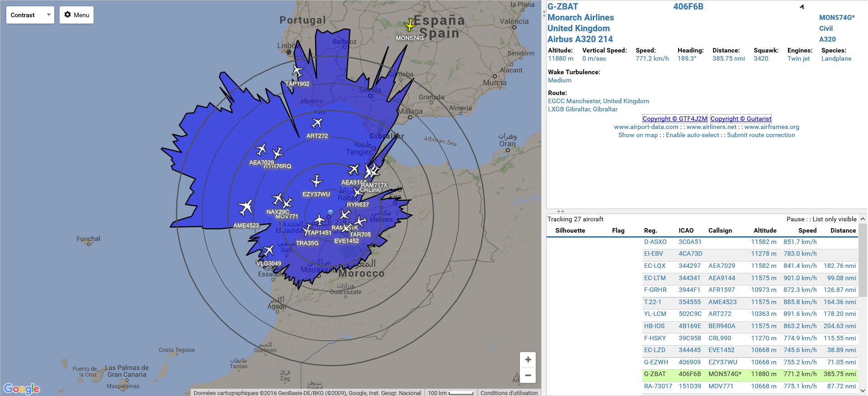The height and width of the screenshot is (396, 868).
Task: Pick the EZY37WU plane marker
Action: (x=316, y=181)
